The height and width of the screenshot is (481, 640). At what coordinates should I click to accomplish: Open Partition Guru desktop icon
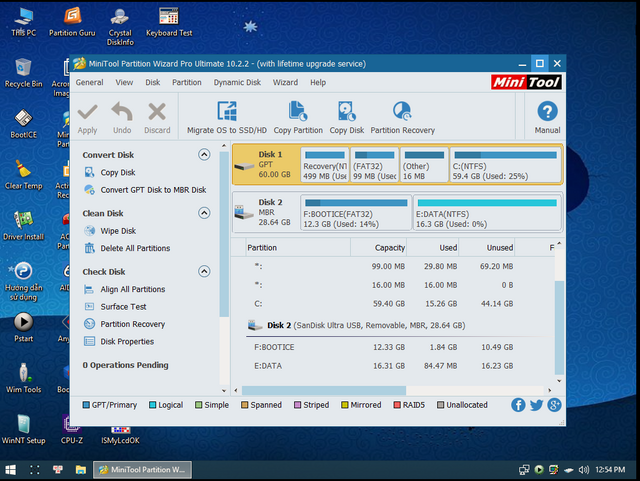coord(72,22)
